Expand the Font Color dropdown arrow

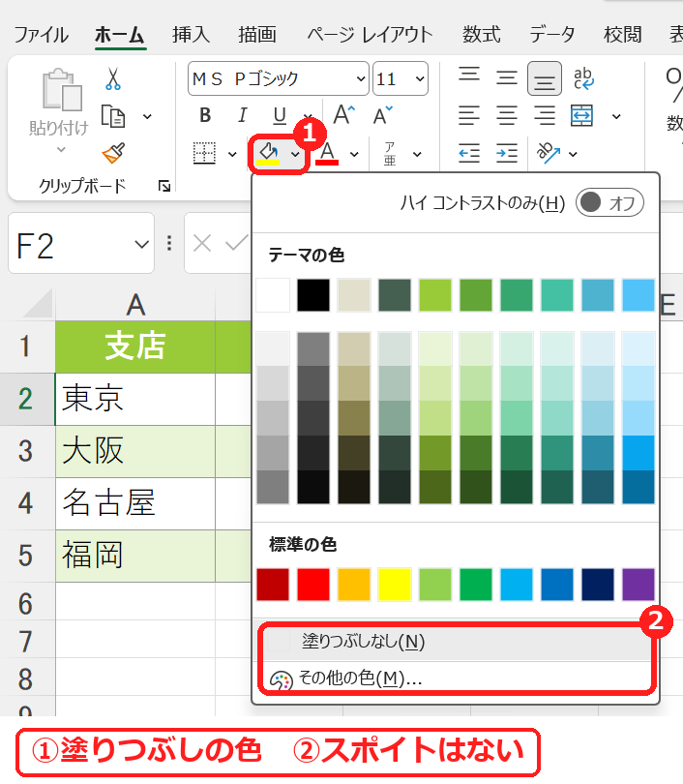(x=354, y=154)
